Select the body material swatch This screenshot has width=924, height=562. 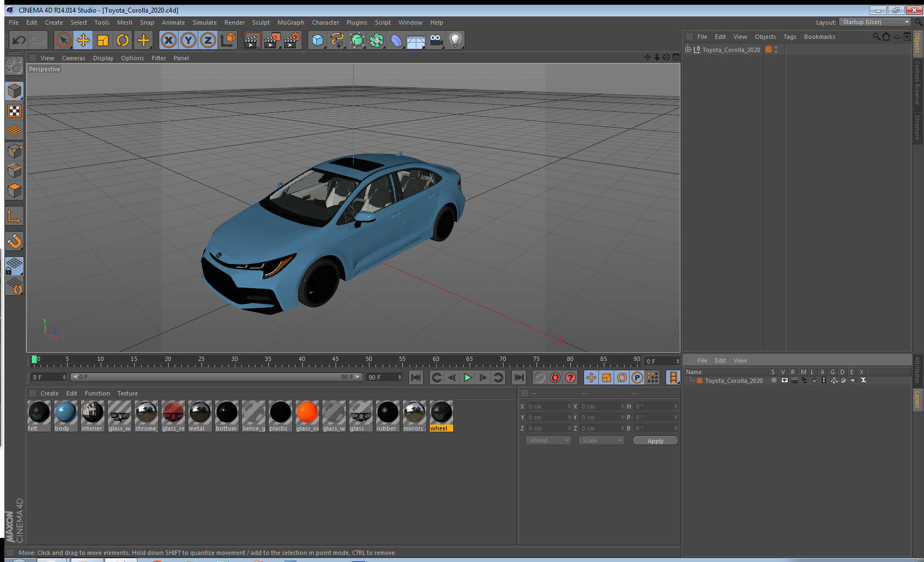65,416
